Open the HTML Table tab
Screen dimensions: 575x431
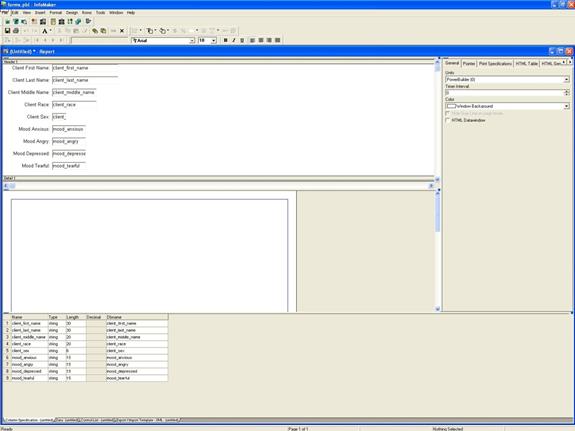(526, 64)
